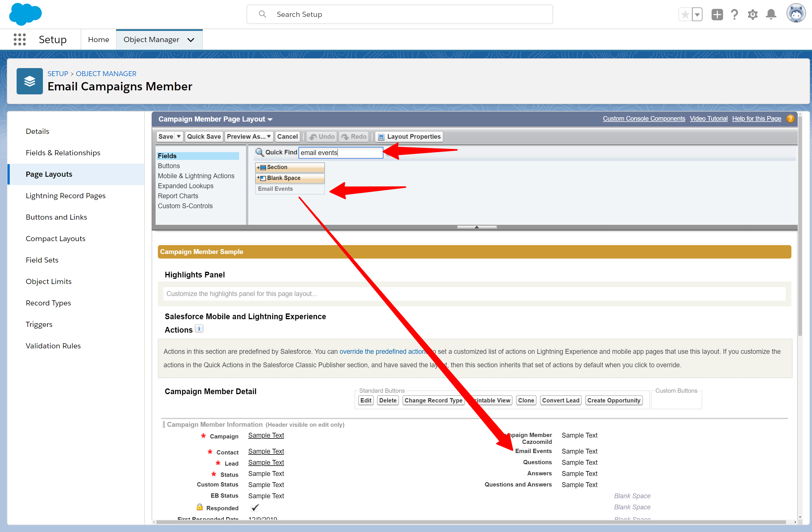Open the Preview As dropdown
Viewport: 812px width, 532px height.
tap(249, 136)
